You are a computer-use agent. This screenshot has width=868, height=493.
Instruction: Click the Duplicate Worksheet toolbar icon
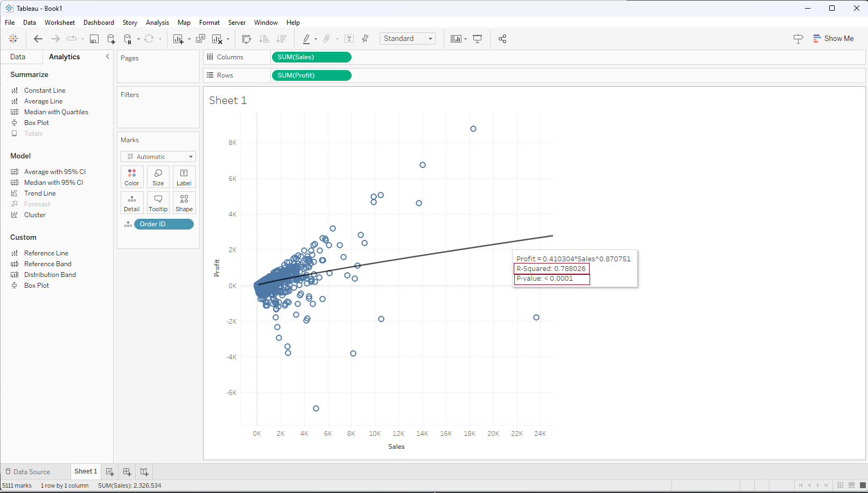[200, 39]
